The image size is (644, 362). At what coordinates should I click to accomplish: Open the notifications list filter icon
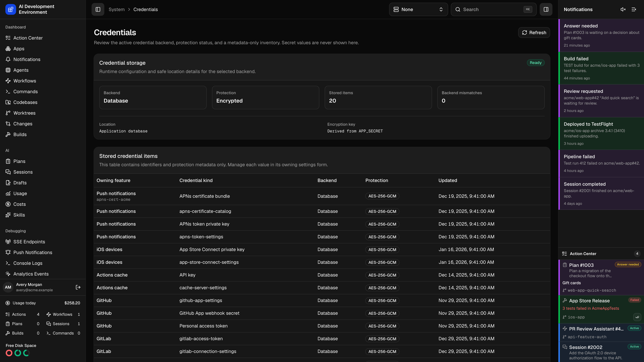[x=634, y=10]
